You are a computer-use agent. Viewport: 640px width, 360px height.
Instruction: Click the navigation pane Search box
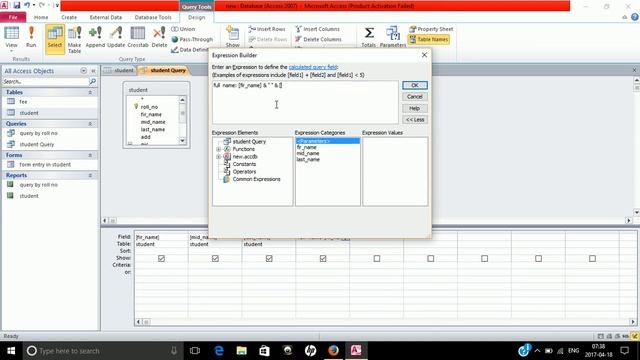point(46,82)
